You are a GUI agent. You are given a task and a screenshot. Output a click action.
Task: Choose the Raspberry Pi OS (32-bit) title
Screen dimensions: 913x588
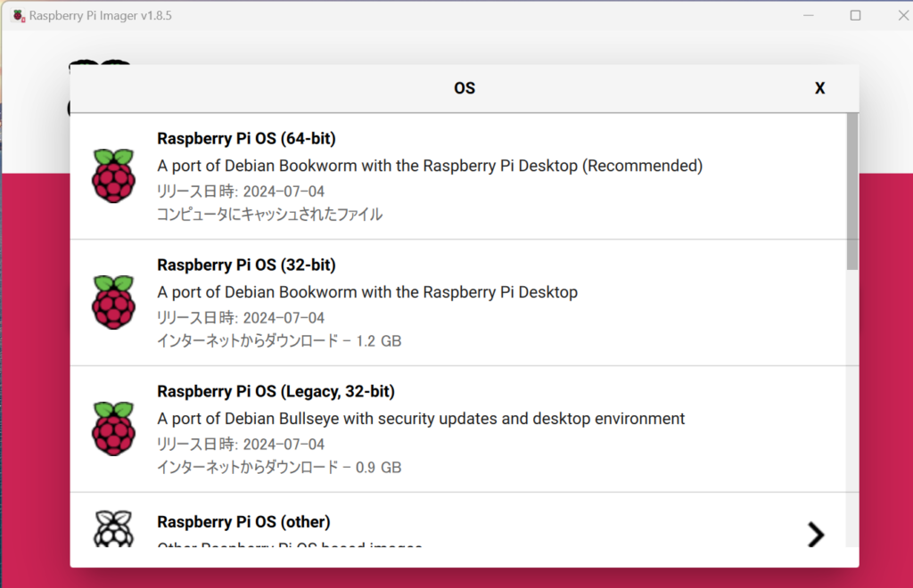(x=246, y=265)
